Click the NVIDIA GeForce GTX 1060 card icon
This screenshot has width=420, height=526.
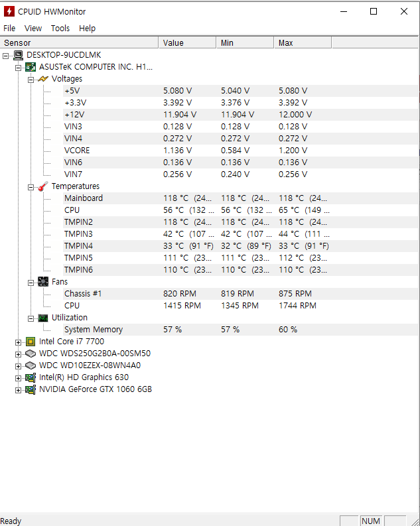tap(31, 389)
